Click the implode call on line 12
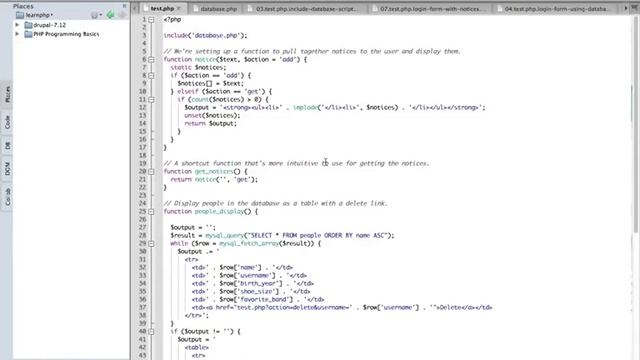 pos(345,107)
